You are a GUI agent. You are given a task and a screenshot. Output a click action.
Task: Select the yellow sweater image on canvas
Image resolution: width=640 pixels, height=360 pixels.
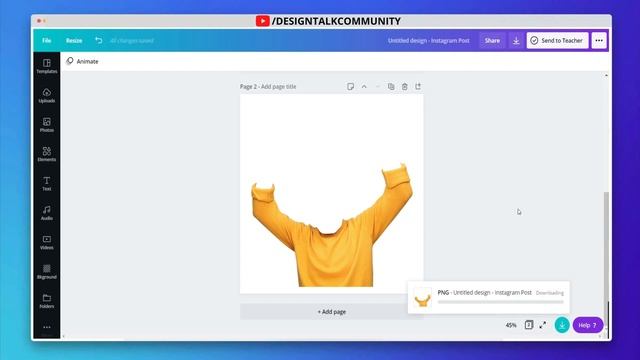[x=332, y=224]
